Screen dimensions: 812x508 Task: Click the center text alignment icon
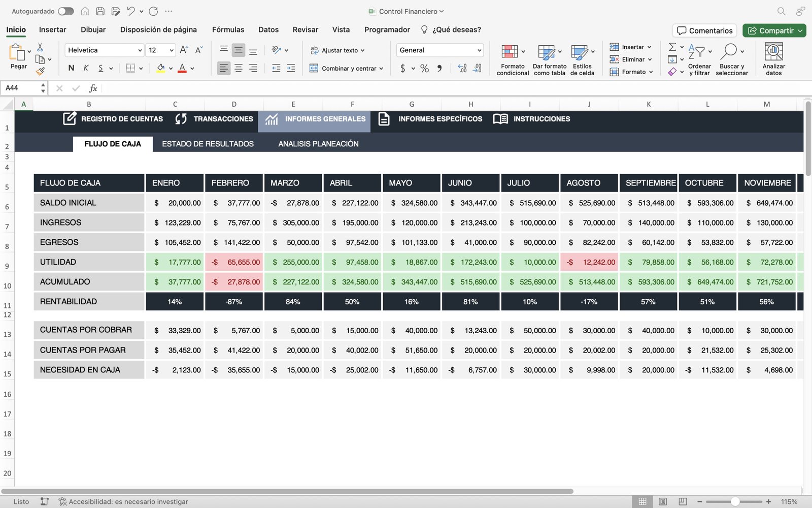point(238,68)
